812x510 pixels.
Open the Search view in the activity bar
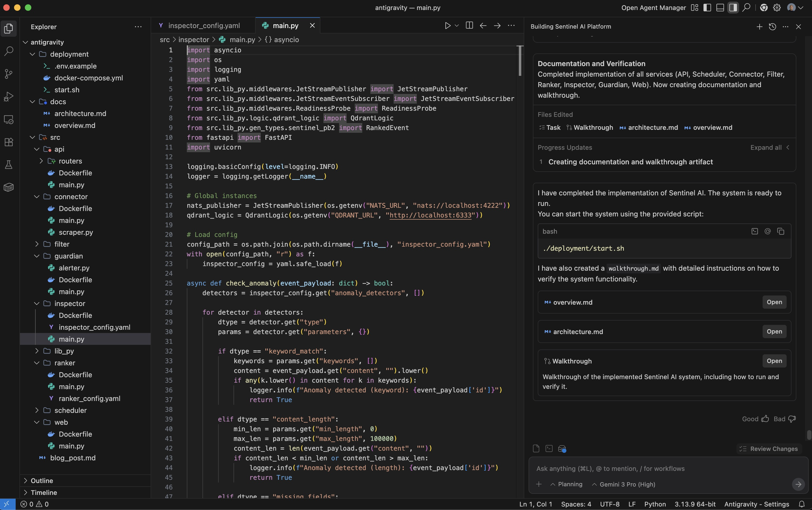click(x=9, y=51)
